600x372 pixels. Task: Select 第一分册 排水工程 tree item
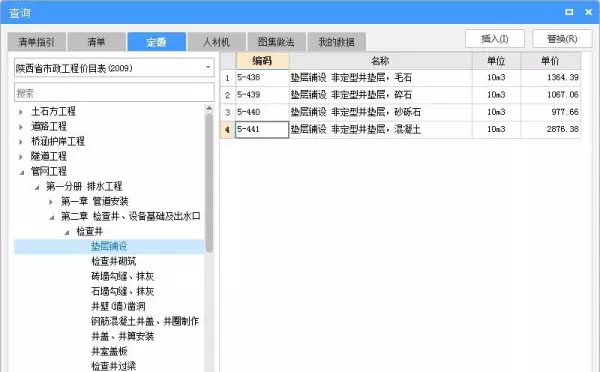84,186
